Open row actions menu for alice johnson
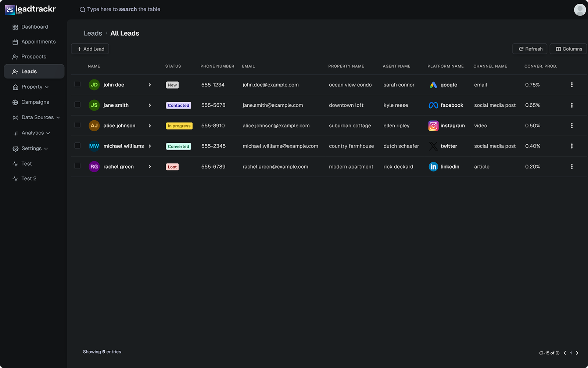Screen dimensions: 588x368 coord(571,125)
